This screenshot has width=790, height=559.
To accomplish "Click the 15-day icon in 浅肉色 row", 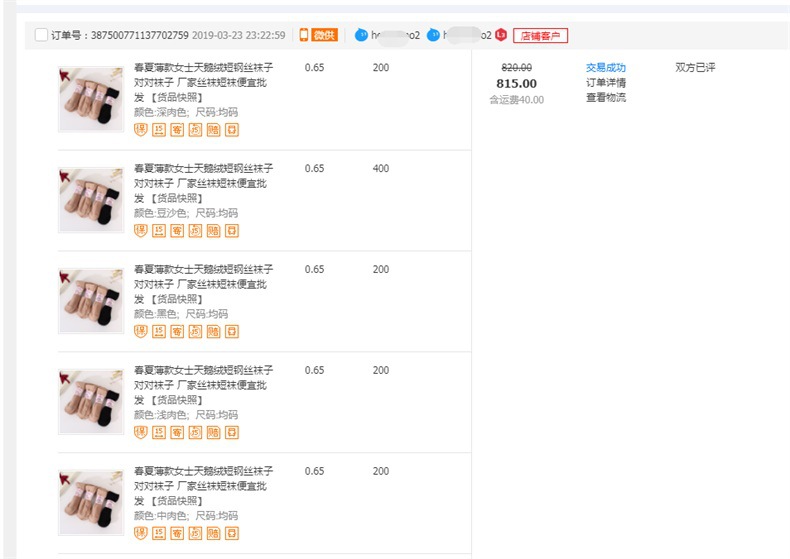I will pos(159,433).
